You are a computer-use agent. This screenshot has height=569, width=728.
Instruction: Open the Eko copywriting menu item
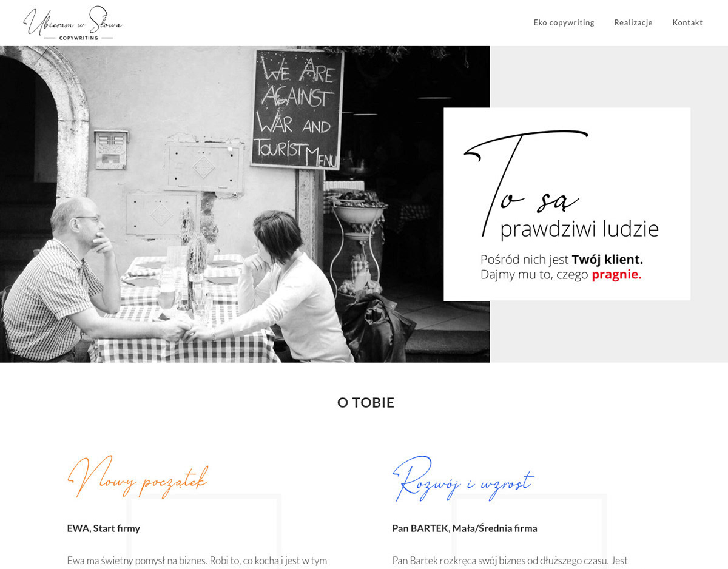564,22
